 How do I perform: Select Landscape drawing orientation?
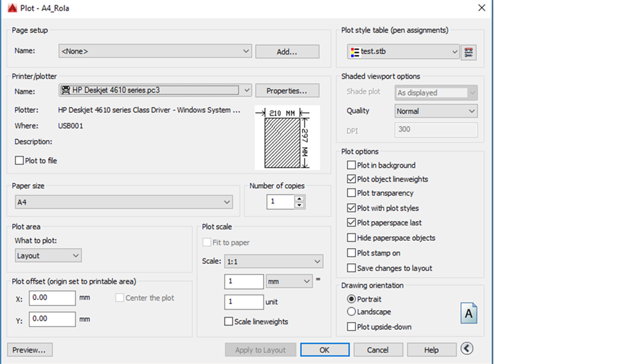point(352,312)
